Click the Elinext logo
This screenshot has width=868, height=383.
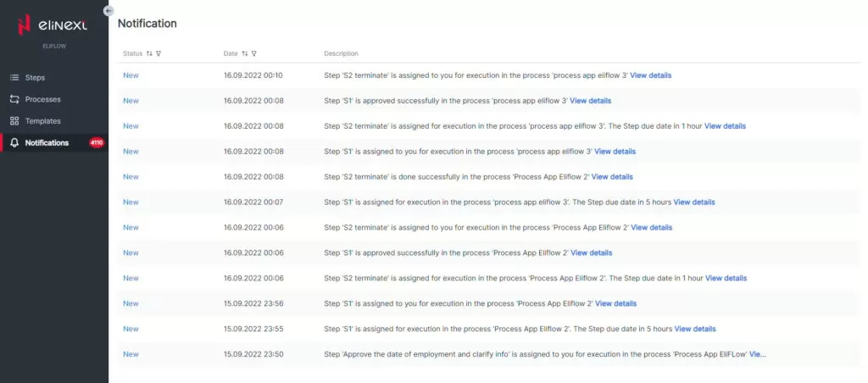click(x=53, y=25)
